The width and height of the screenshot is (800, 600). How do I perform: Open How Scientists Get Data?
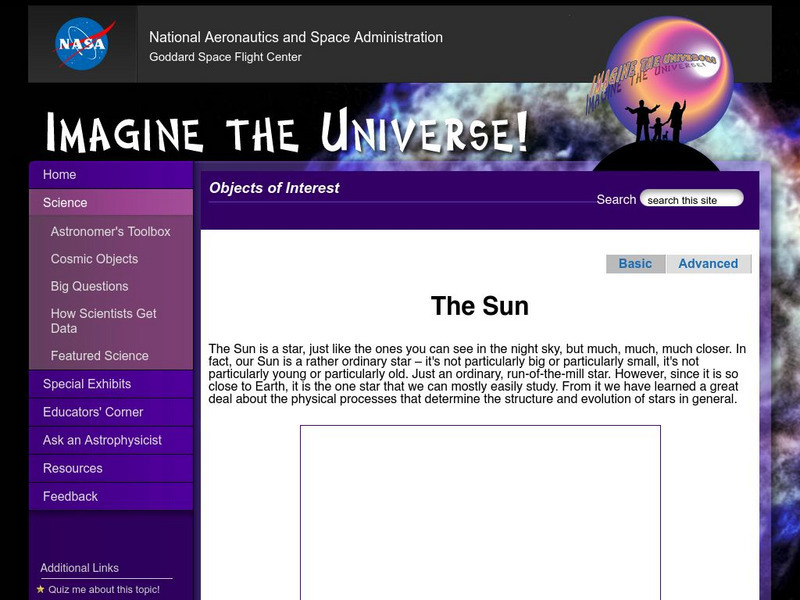pos(105,312)
